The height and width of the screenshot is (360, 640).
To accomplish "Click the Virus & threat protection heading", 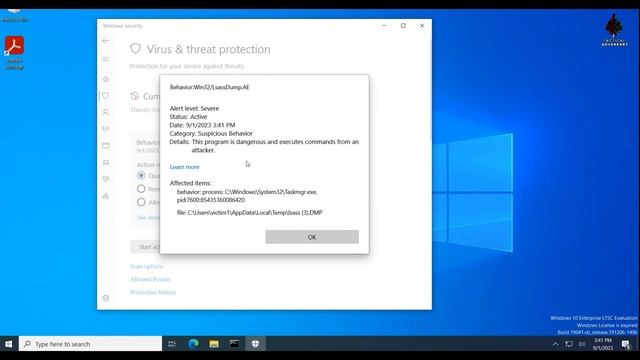I will (209, 49).
